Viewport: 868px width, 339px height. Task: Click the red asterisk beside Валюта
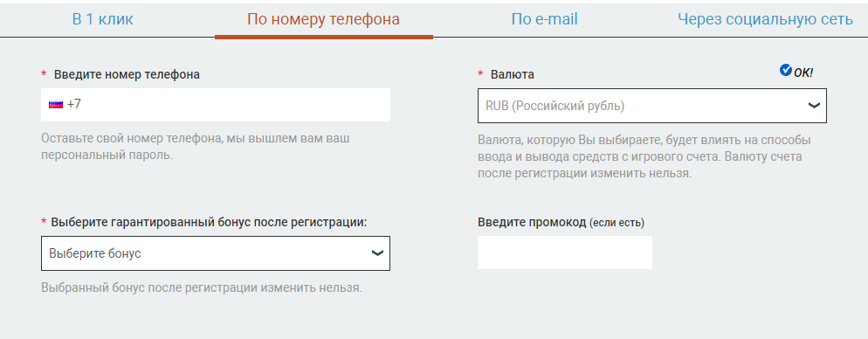480,74
